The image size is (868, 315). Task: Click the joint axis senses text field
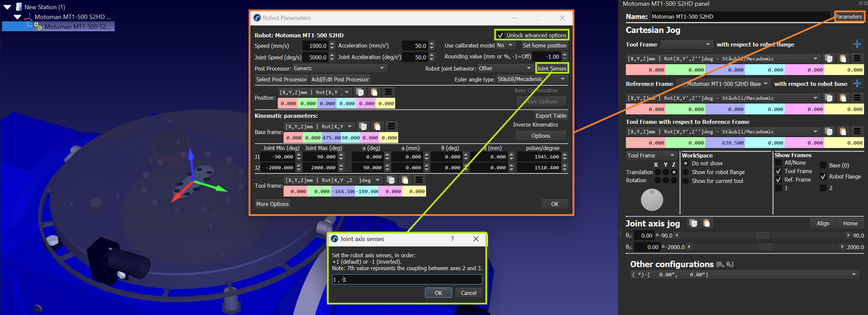tap(407, 279)
